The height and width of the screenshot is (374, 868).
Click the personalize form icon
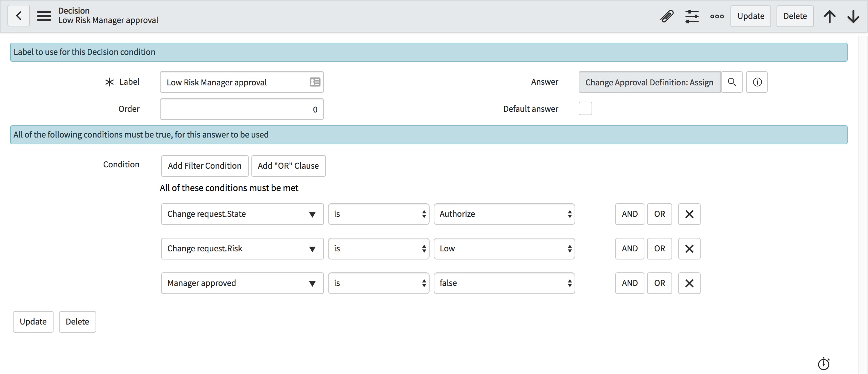point(692,16)
